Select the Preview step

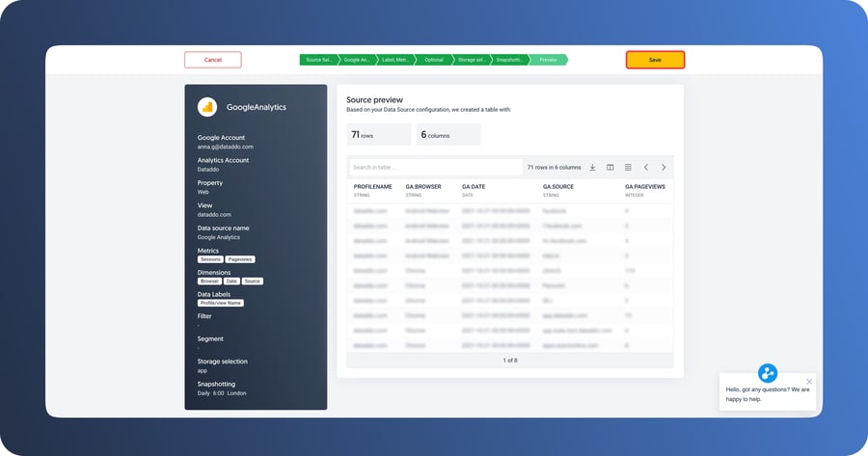tap(548, 60)
